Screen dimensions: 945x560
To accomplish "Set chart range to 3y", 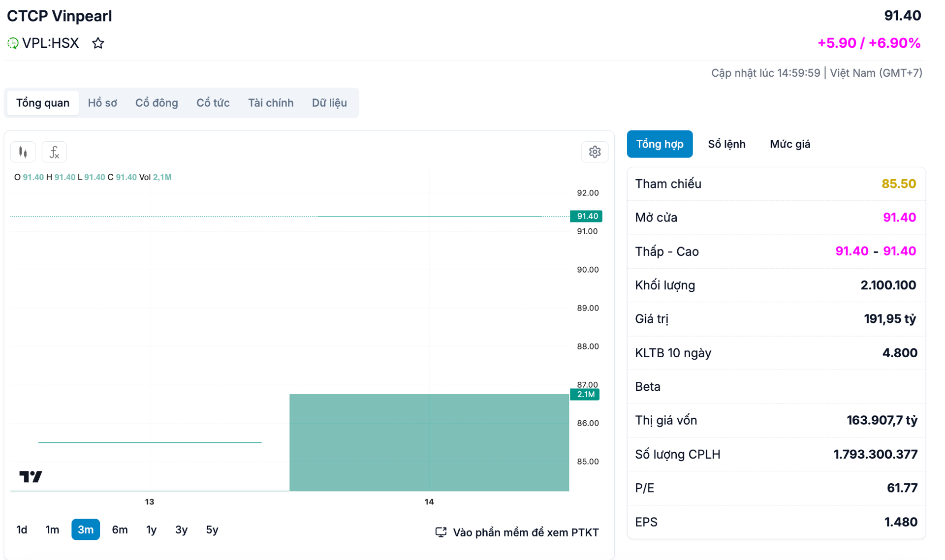I will (x=181, y=529).
